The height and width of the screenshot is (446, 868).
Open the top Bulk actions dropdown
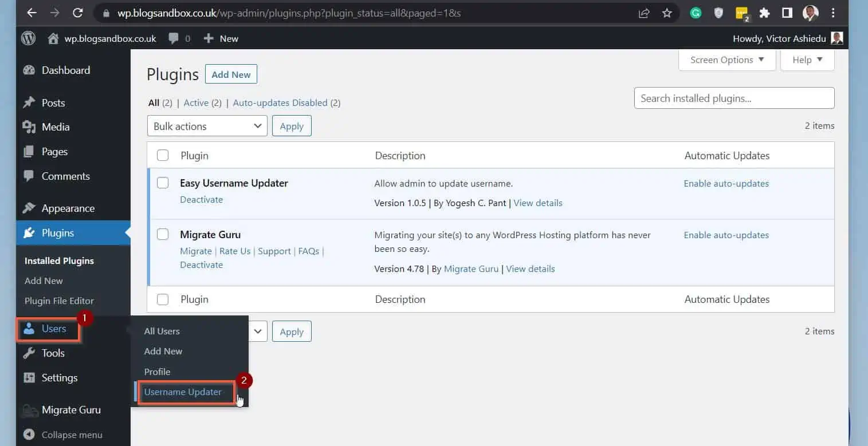pyautogui.click(x=207, y=126)
